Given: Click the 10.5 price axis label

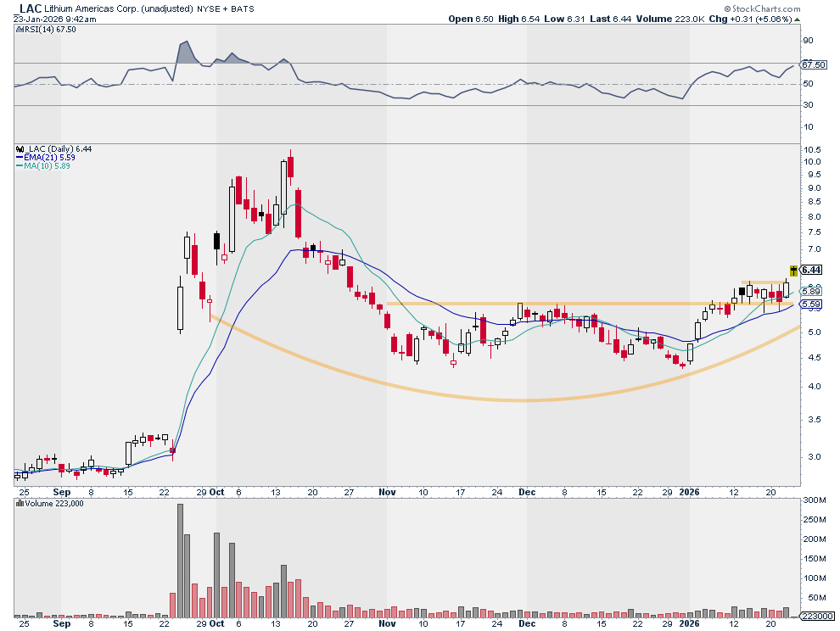Looking at the screenshot, I should click(x=812, y=150).
